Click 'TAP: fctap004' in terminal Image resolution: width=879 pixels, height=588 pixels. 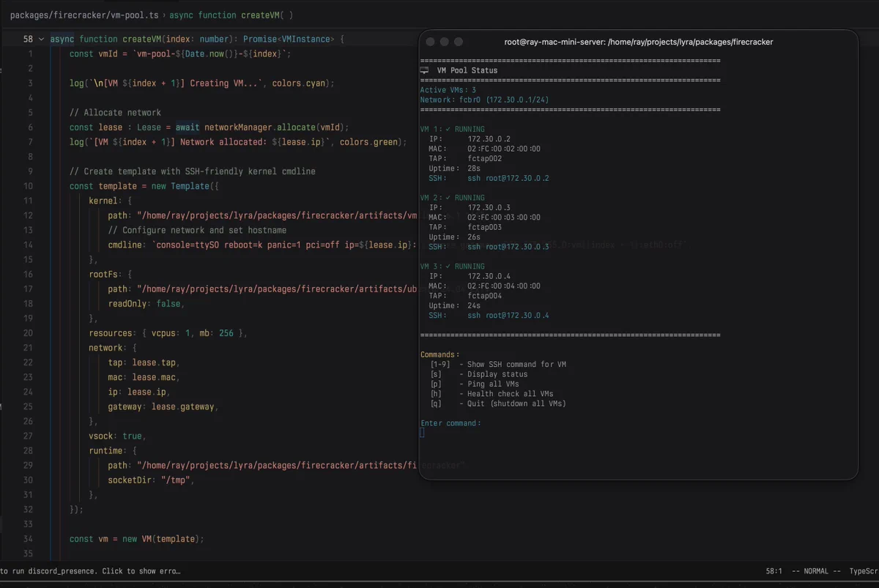(x=465, y=297)
